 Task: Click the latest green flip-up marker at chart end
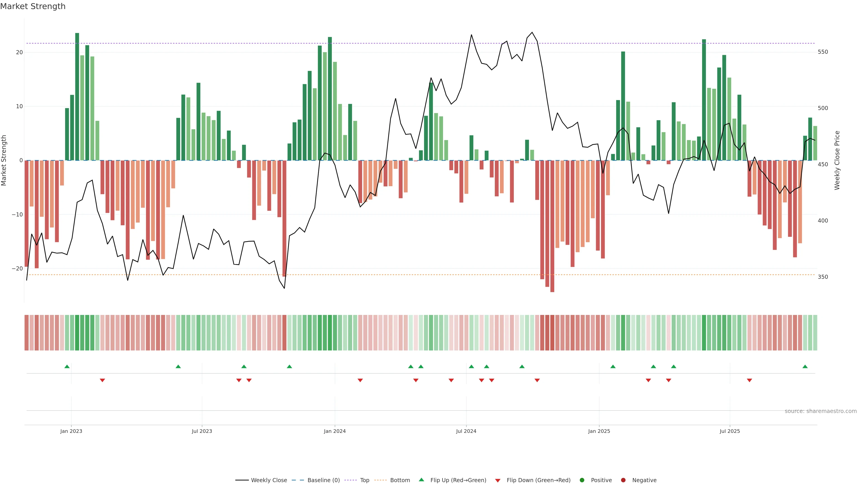click(805, 366)
